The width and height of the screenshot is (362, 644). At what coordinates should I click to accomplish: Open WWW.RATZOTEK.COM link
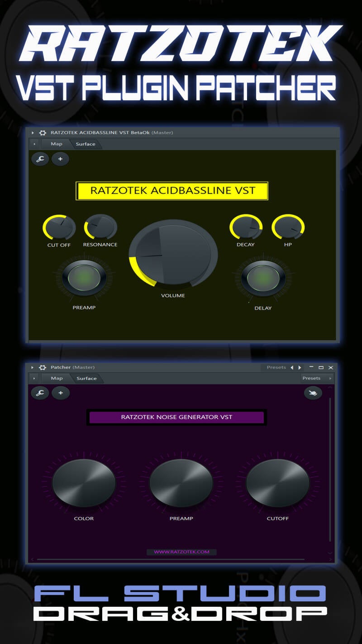click(181, 552)
